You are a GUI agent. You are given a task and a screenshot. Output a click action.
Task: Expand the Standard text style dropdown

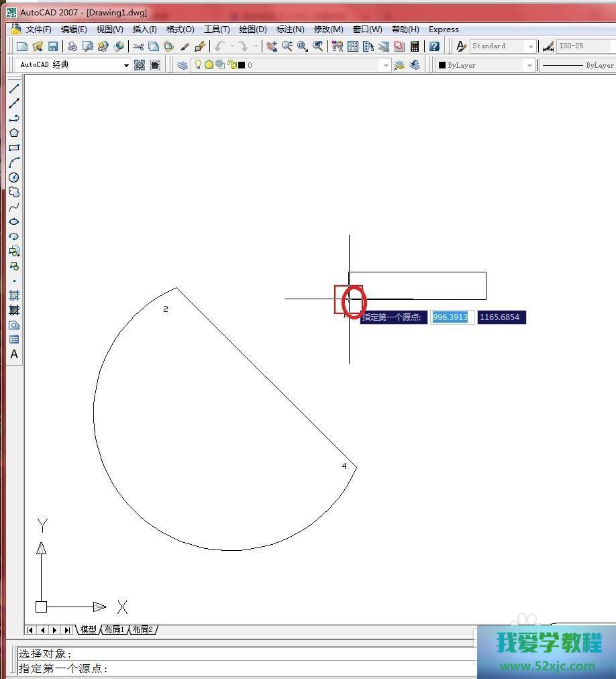pyautogui.click(x=531, y=46)
